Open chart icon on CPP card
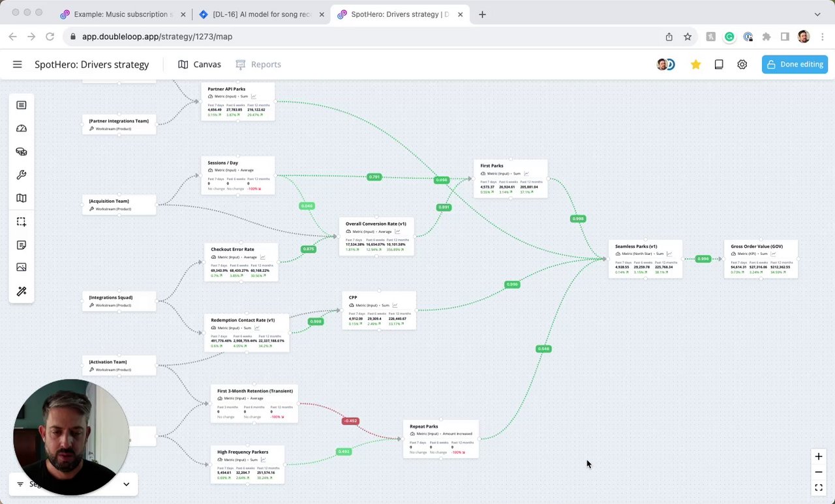 (x=395, y=305)
